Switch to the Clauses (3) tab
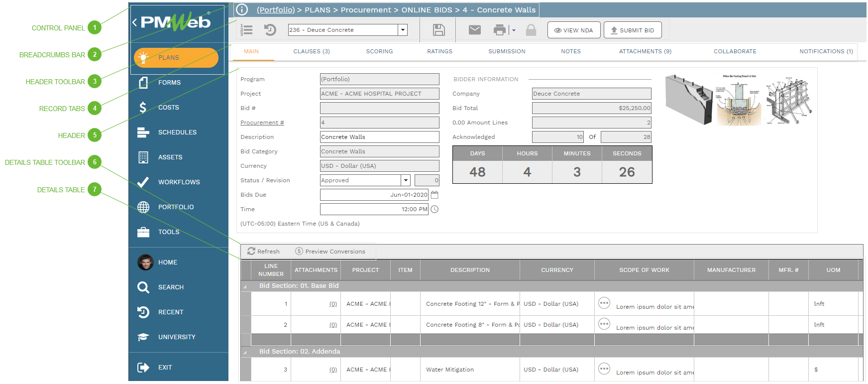The image size is (868, 384). (x=311, y=51)
